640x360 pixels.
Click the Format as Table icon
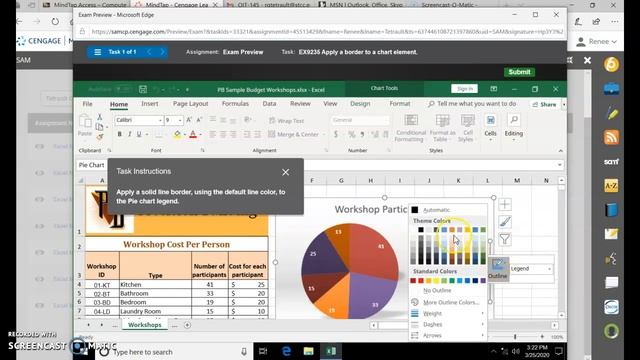(442, 120)
